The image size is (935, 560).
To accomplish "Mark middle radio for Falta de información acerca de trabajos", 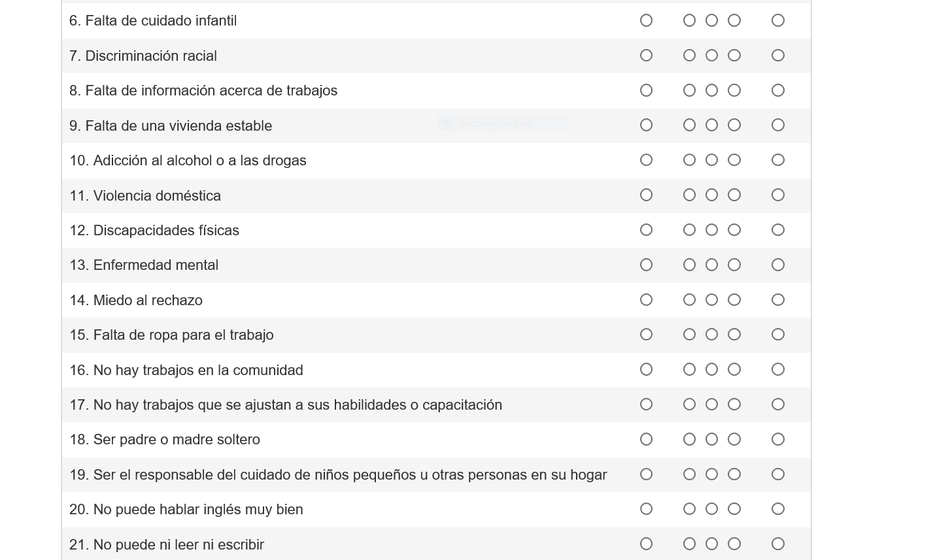I will tap(711, 90).
